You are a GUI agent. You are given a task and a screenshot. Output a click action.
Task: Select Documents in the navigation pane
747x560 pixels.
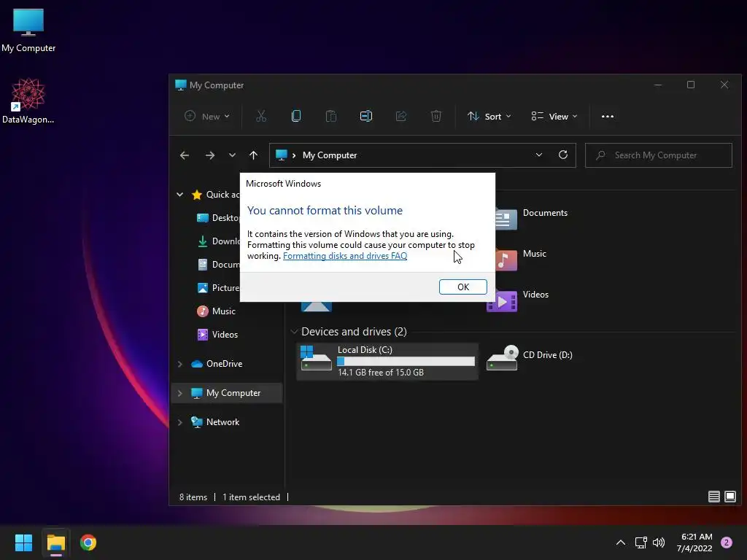217,264
